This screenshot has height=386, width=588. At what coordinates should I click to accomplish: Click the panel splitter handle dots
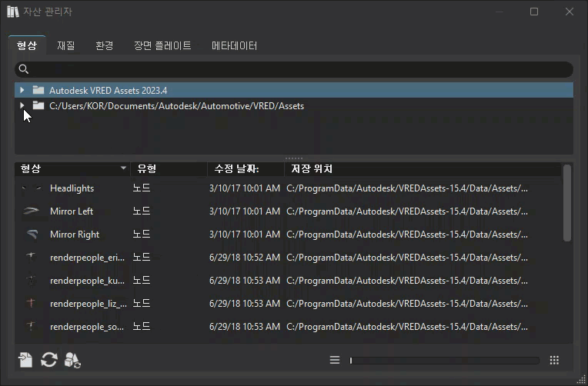tap(294, 158)
